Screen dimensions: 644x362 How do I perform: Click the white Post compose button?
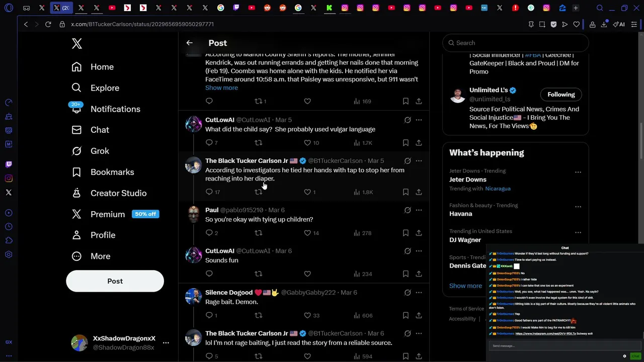tap(115, 281)
